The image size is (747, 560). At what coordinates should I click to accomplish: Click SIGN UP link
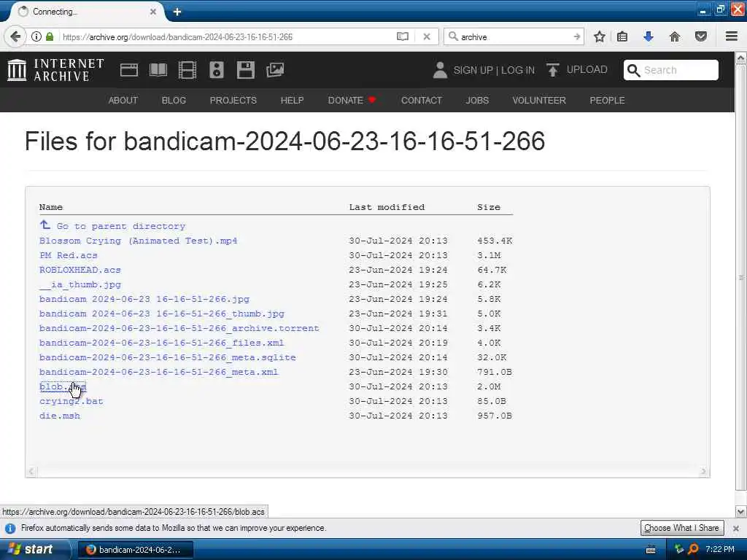tap(473, 70)
